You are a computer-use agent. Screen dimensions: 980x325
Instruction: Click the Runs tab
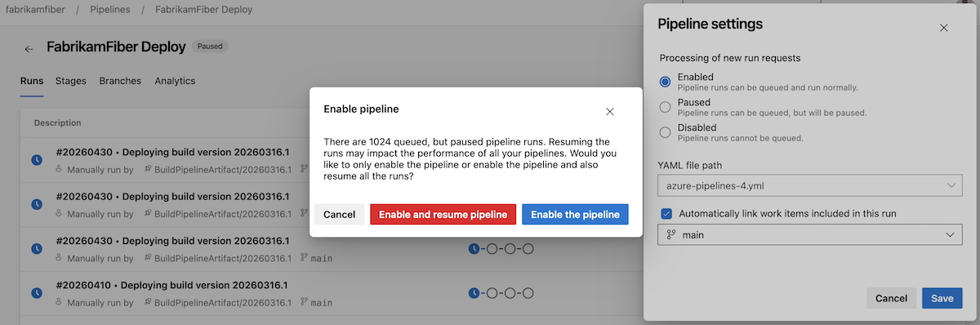[32, 81]
